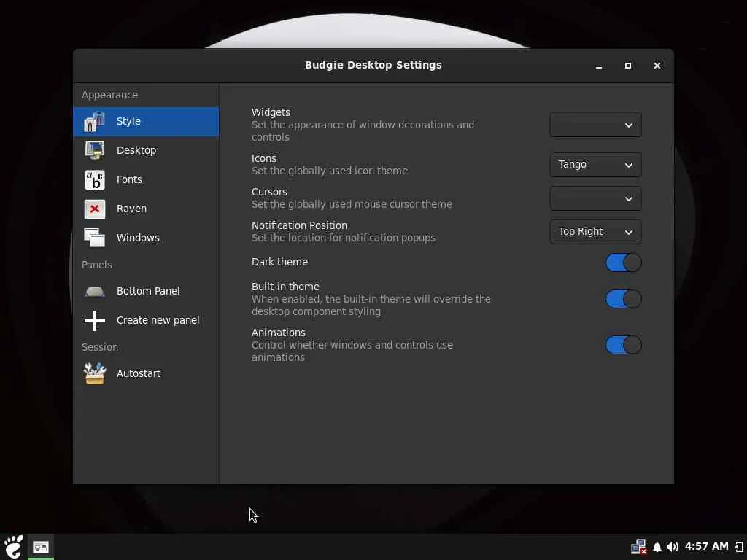
Task: Open the Budgie menu footprint icon
Action: pos(13,547)
